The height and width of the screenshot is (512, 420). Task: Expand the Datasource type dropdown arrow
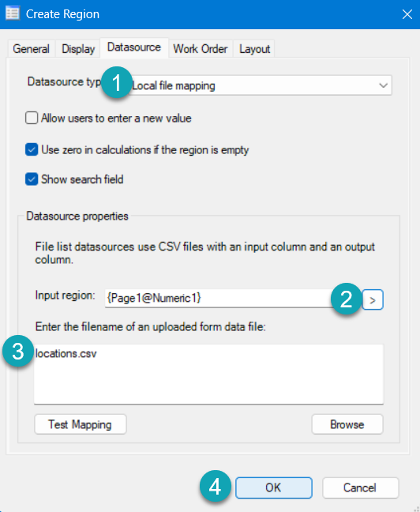click(383, 85)
